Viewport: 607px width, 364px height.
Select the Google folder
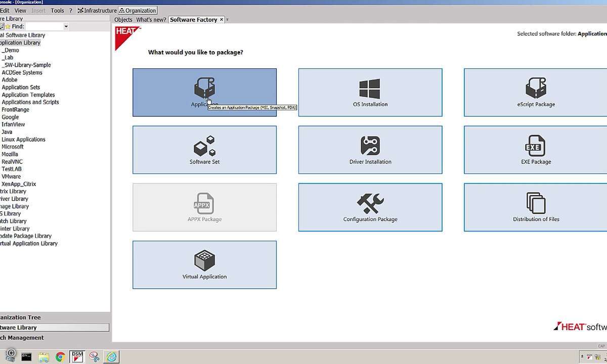click(10, 117)
